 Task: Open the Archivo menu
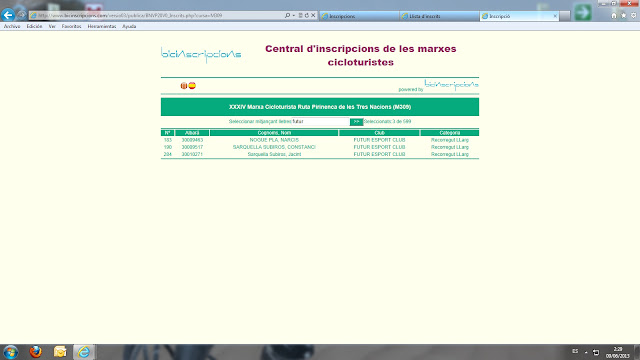tap(12, 26)
